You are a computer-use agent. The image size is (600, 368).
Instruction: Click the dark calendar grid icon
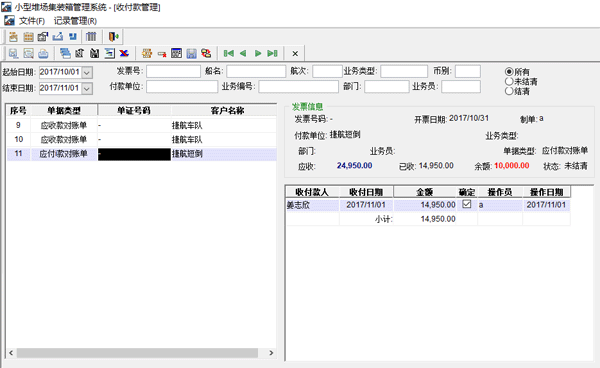(x=176, y=54)
